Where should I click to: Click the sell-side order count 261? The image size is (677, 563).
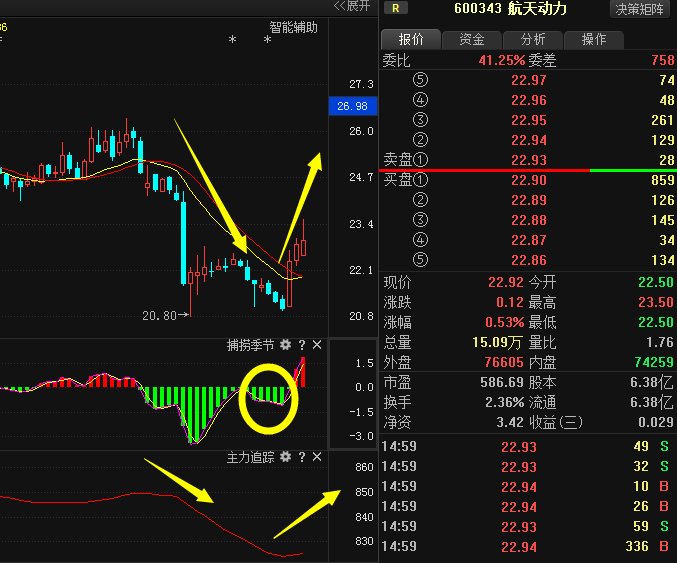[662, 120]
